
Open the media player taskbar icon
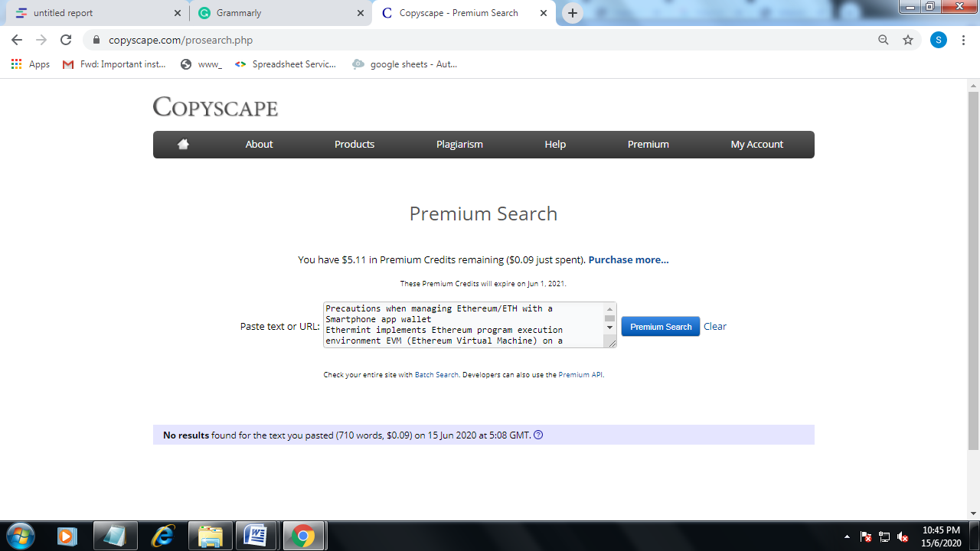(x=67, y=536)
